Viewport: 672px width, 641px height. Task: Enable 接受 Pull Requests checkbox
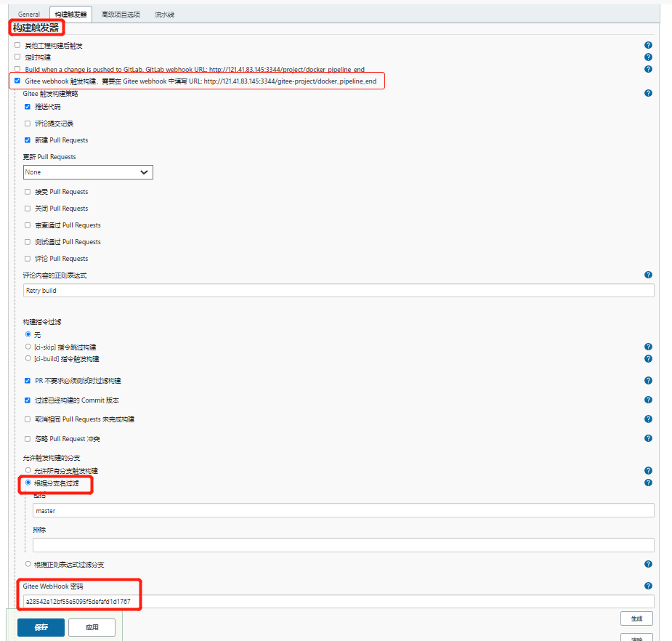coord(28,192)
